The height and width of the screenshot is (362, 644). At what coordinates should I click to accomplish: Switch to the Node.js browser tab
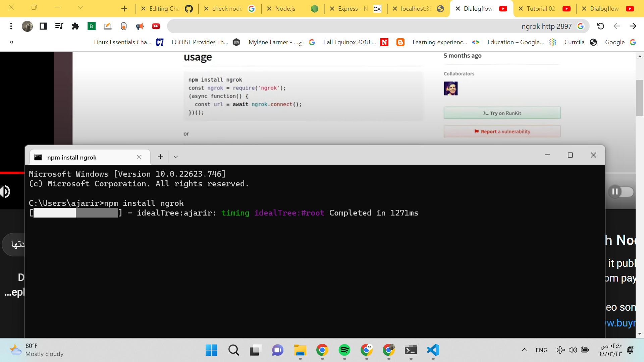click(286, 9)
